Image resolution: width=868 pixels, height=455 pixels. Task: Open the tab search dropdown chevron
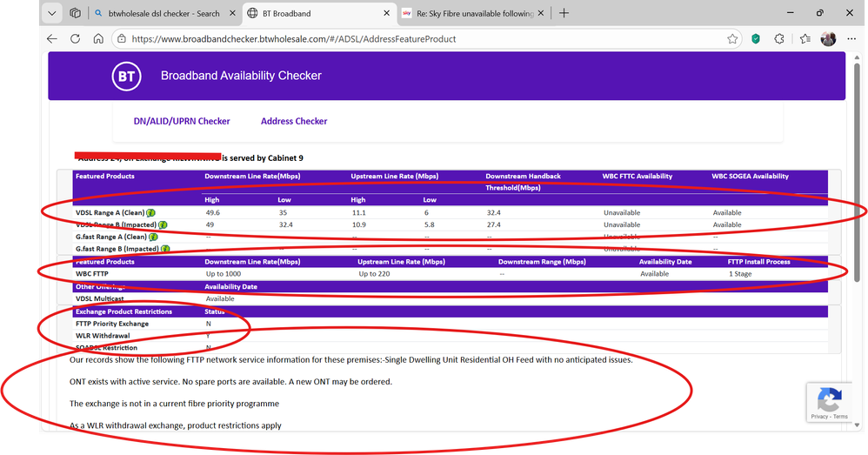(x=52, y=13)
